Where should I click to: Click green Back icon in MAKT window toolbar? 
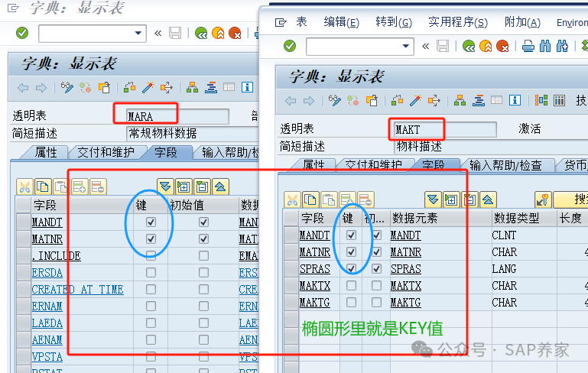coord(469,47)
